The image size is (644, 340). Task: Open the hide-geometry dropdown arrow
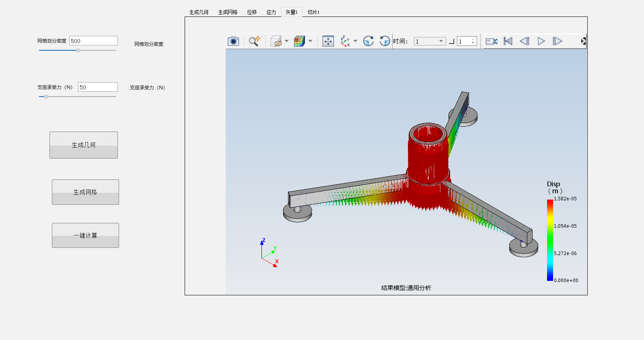point(286,41)
